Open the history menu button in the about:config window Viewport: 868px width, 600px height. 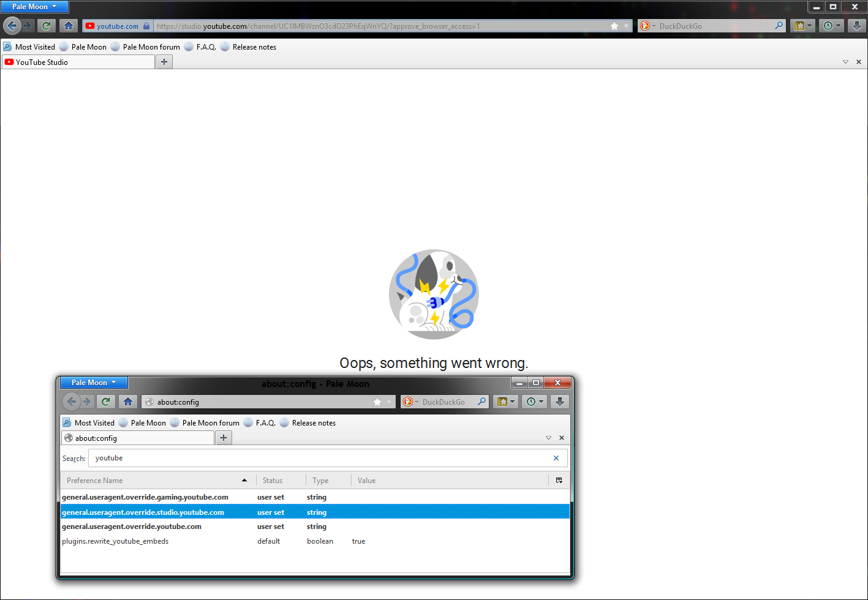coord(535,402)
